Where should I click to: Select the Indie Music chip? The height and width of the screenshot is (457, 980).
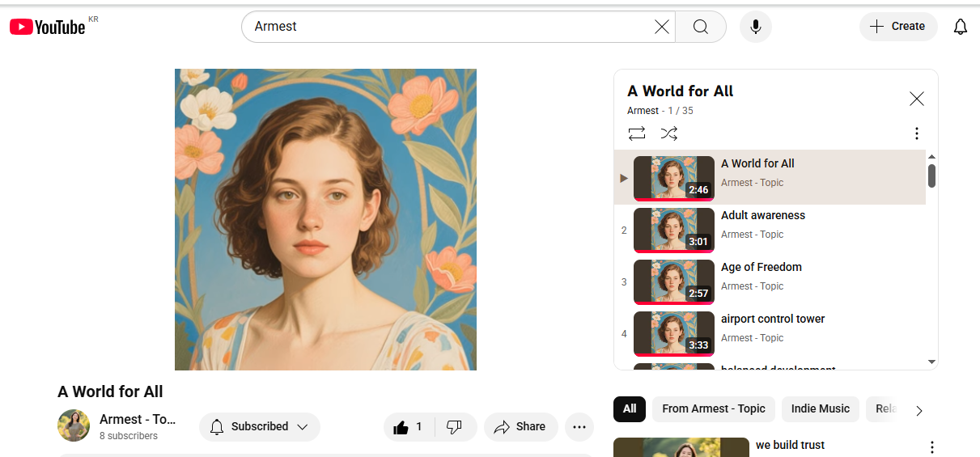click(x=821, y=408)
